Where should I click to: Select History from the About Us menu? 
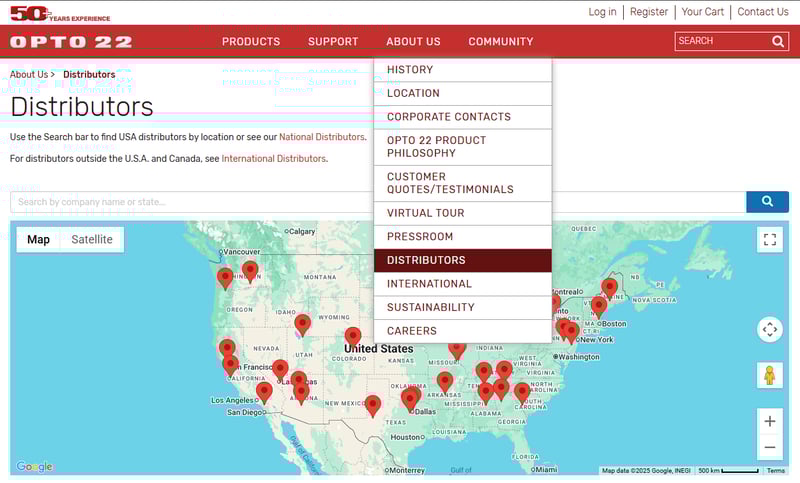pyautogui.click(x=463, y=70)
